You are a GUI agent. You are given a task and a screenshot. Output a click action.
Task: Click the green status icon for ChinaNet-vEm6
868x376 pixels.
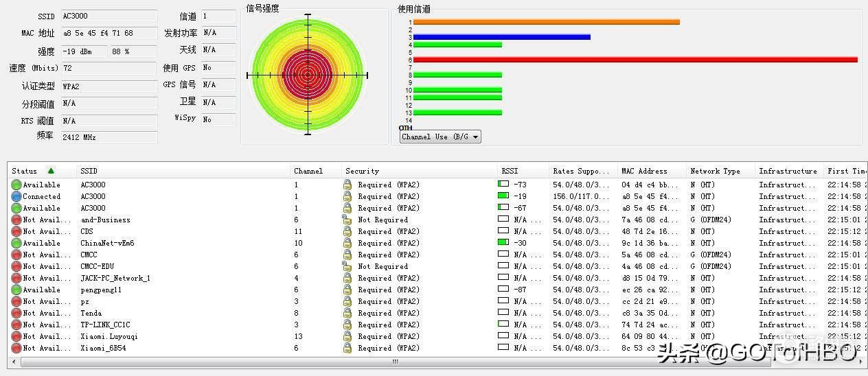pos(16,243)
